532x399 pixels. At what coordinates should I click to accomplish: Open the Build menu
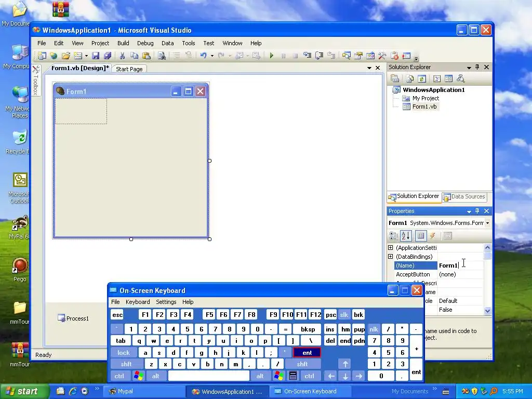[x=123, y=43]
